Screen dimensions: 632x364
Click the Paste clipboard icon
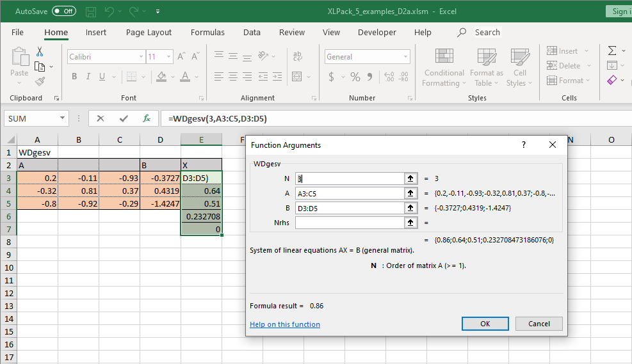point(19,56)
